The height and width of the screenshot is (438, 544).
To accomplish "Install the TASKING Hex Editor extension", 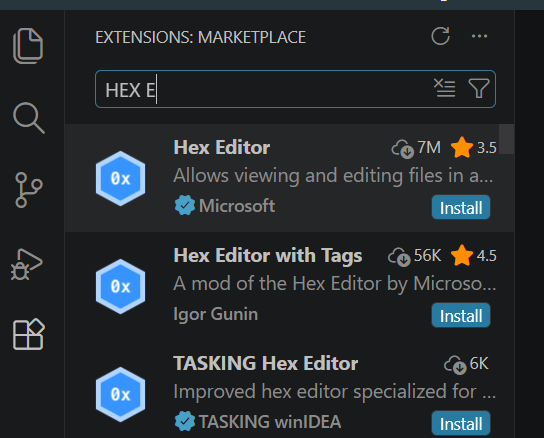I will coord(461,423).
